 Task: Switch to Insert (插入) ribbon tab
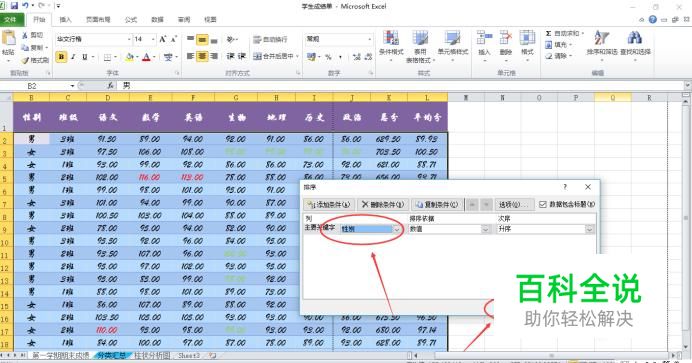click(65, 19)
